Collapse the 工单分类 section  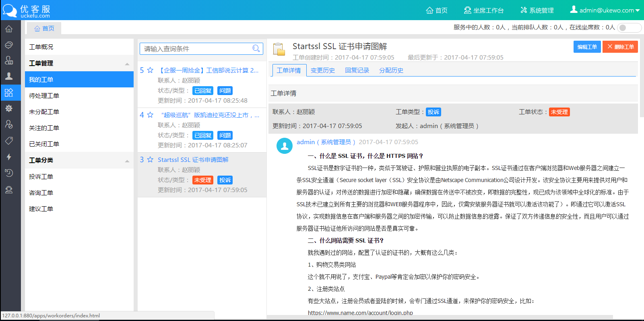[x=127, y=161]
